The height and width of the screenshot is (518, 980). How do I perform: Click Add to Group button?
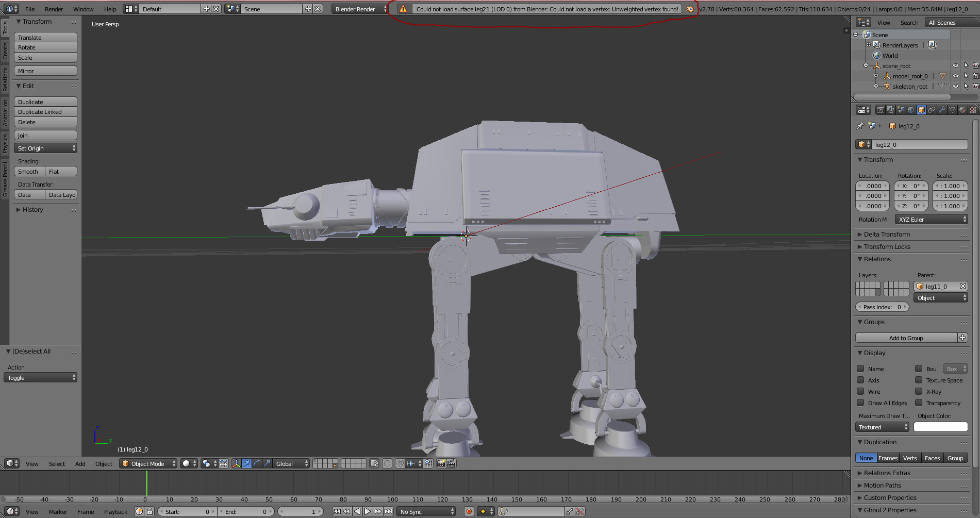point(906,338)
